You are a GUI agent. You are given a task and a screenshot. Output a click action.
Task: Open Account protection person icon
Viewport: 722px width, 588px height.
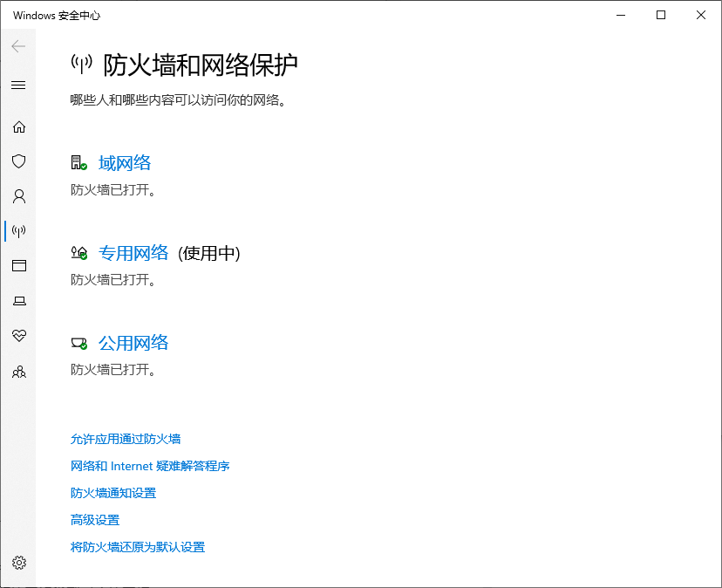[x=17, y=196]
